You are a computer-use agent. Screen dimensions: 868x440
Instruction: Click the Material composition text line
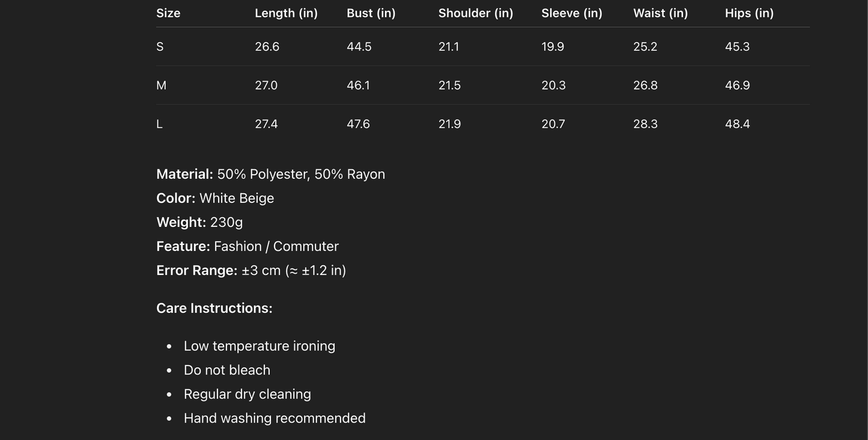[x=270, y=174]
